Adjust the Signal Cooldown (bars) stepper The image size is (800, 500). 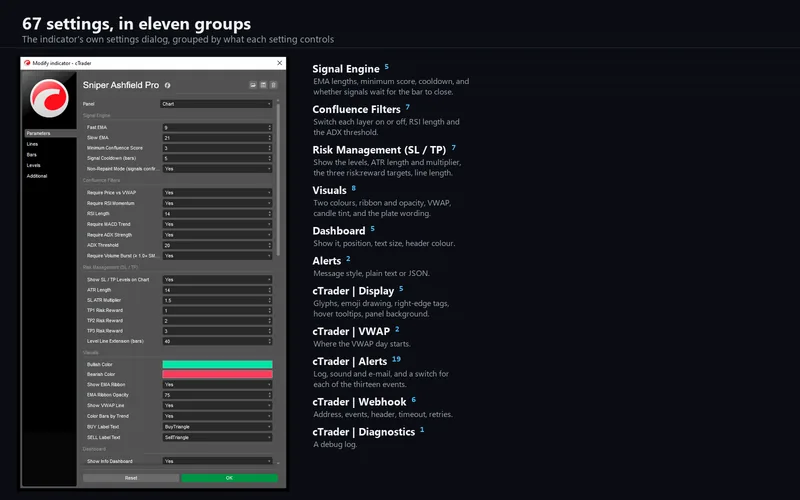(270, 158)
